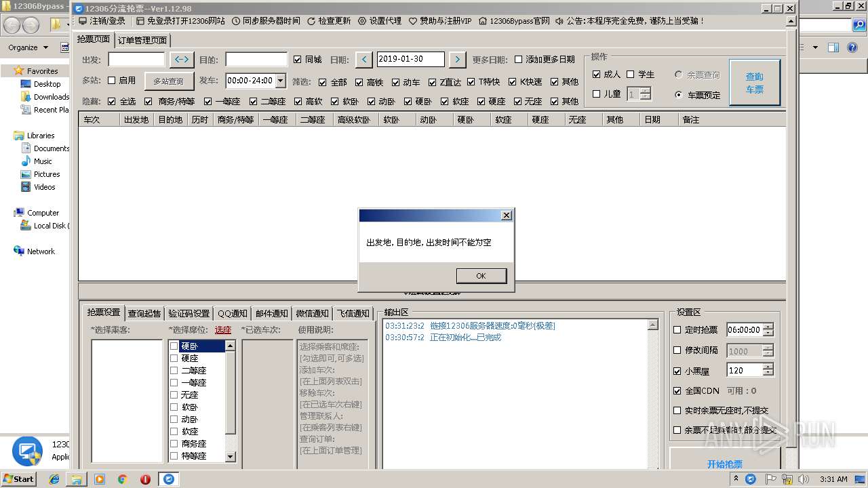This screenshot has height=488, width=868.
Task: Click 二等座 column header
Action: (x=315, y=120)
